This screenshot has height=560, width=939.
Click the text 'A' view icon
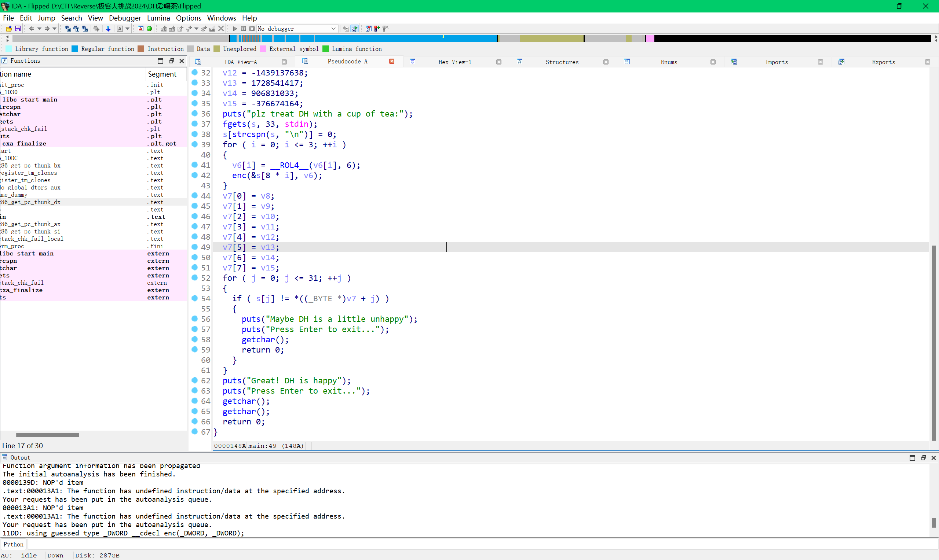pos(120,29)
